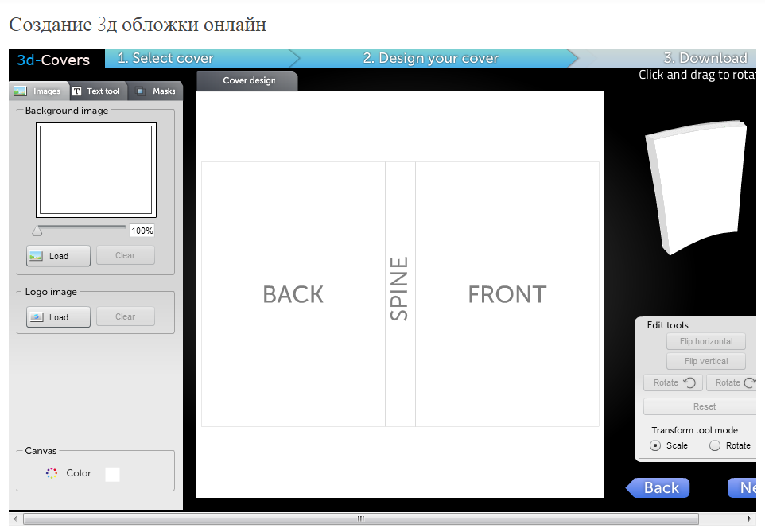Rotate counterclockwise with the left Rotate button
Viewport: 765px width, 532px height.
pos(674,382)
